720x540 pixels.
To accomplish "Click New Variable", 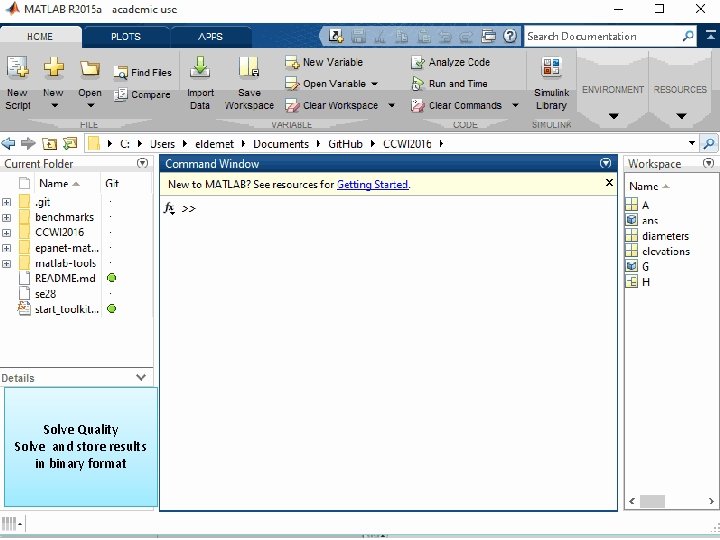I will [324, 62].
